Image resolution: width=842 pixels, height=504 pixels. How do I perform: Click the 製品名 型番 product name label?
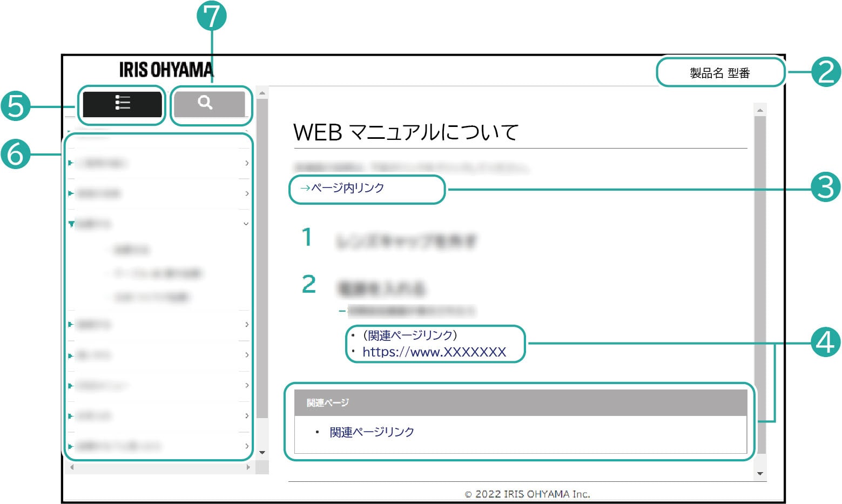click(719, 73)
